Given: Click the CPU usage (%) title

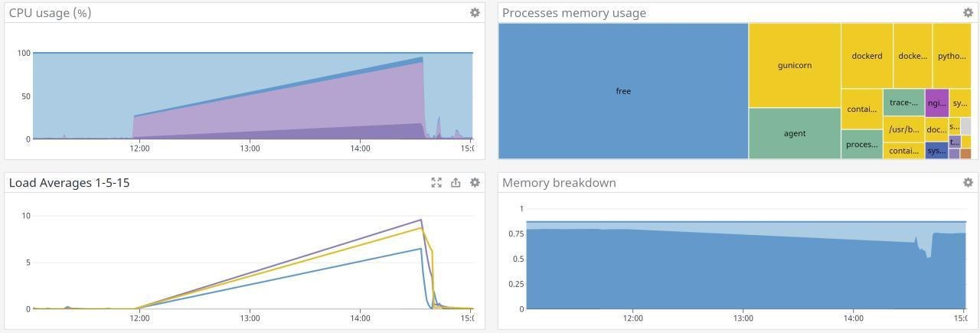Looking at the screenshot, I should coord(51,12).
